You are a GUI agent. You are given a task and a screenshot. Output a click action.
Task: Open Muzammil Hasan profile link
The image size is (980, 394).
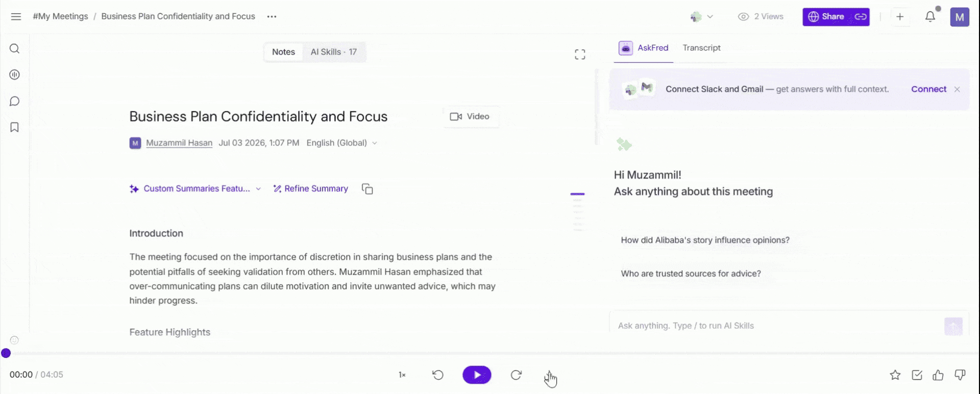tap(179, 143)
